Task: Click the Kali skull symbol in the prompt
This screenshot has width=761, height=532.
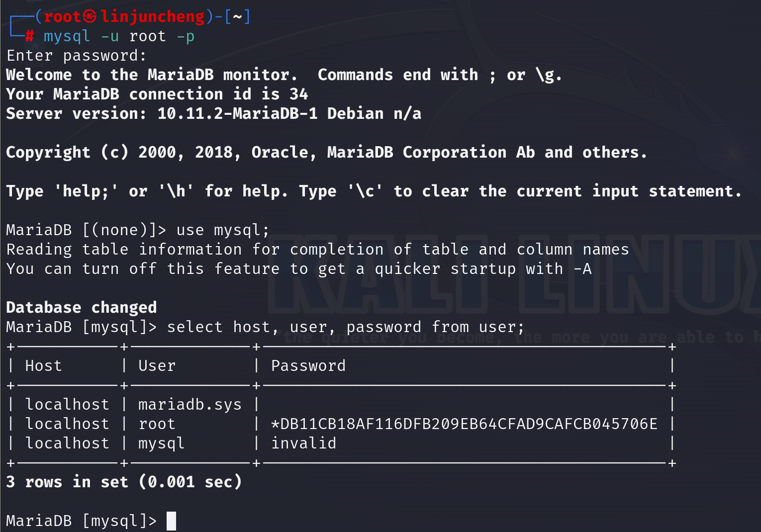Action: click(x=90, y=17)
